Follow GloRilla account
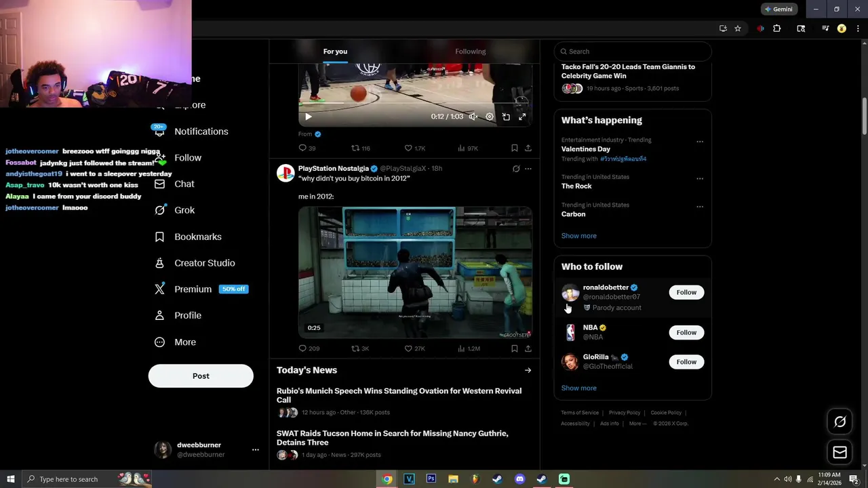Screen dimensions: 868x488 pos(686,362)
